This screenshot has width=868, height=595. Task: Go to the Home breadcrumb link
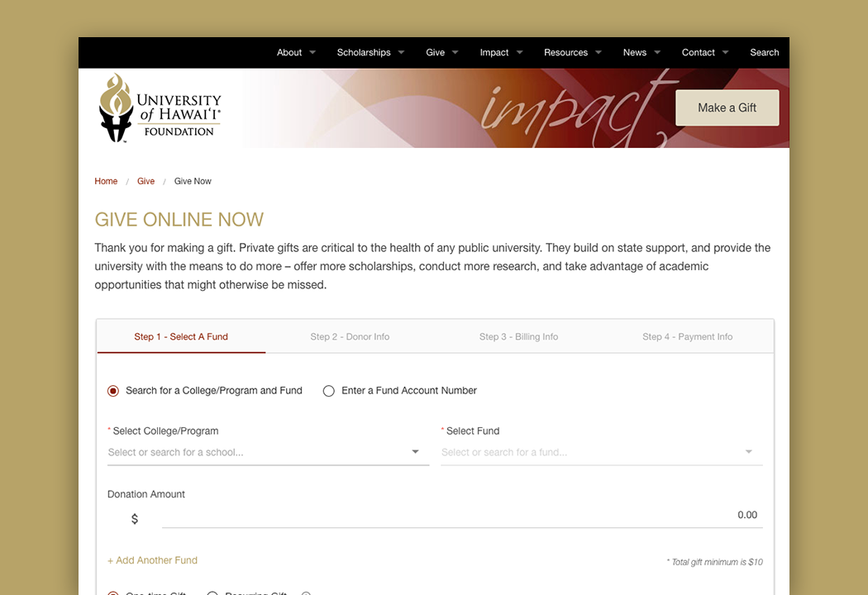(x=106, y=181)
